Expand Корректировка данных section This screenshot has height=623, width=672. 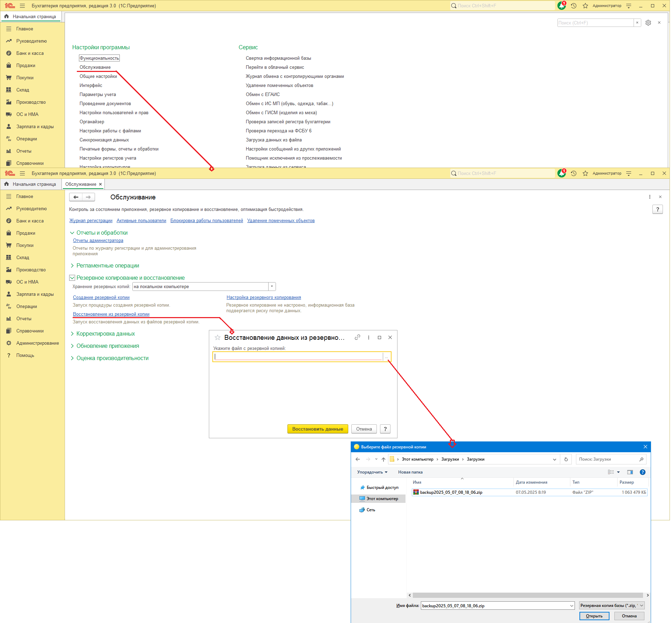tap(72, 334)
